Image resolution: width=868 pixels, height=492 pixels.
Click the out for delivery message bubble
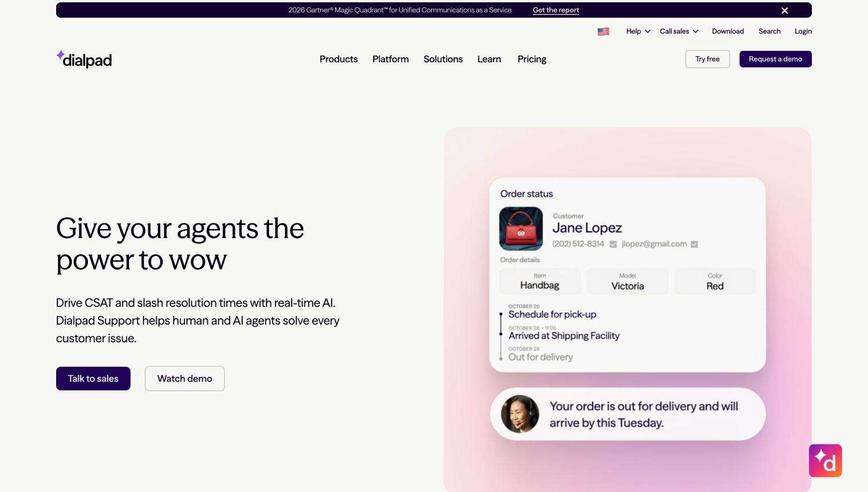628,414
